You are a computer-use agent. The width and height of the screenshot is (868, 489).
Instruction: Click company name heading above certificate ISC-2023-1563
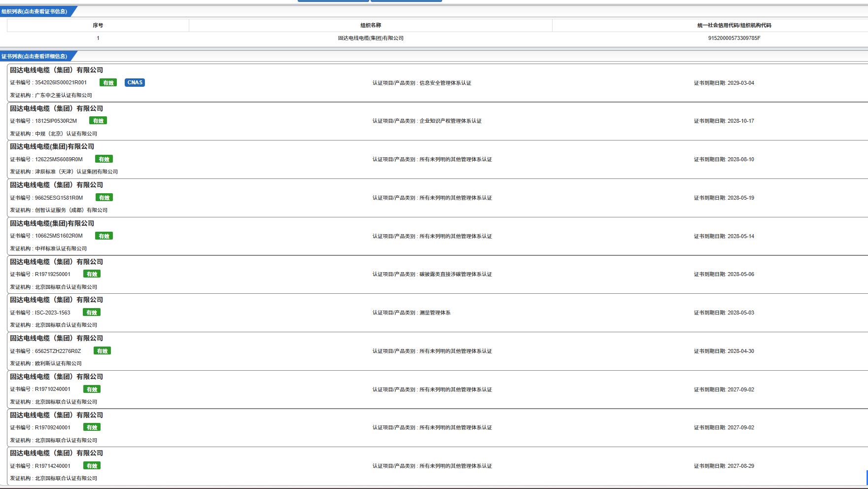click(x=57, y=300)
